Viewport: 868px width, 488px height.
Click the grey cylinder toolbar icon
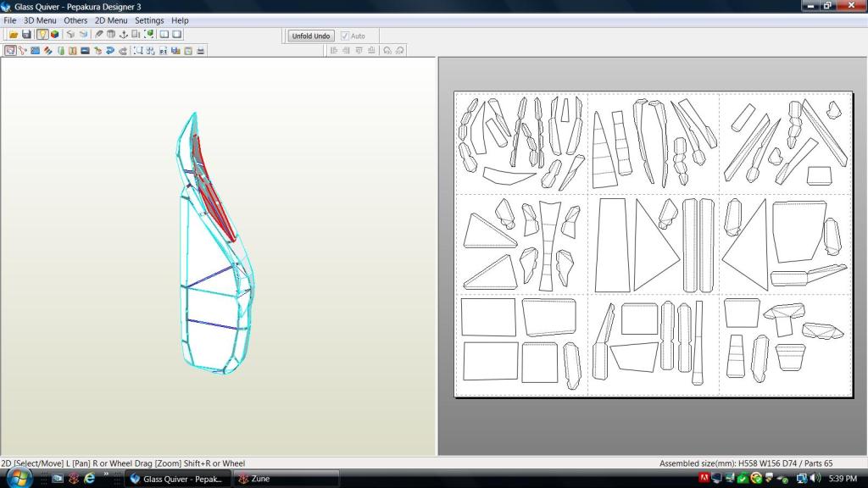[111, 34]
